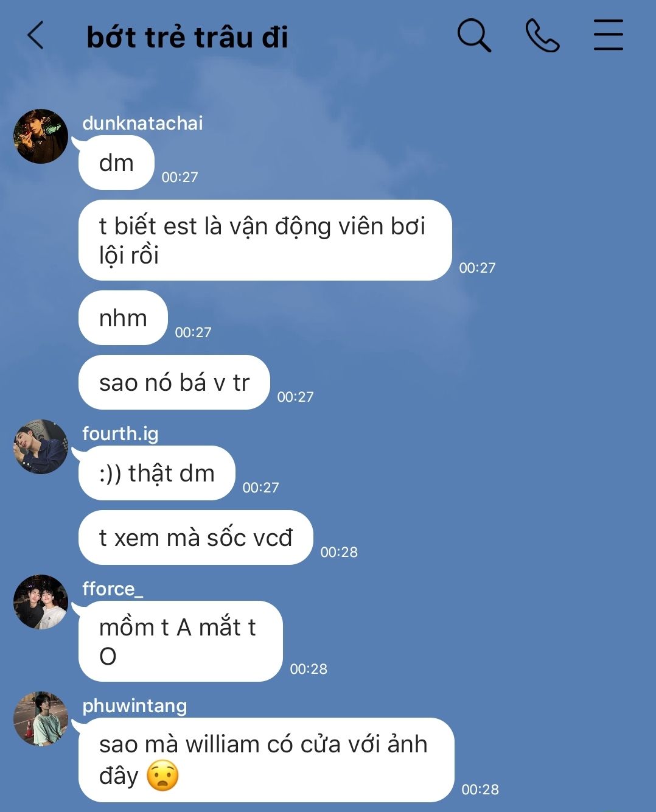
Task: Tap the username fourth.ig
Action: (x=120, y=433)
